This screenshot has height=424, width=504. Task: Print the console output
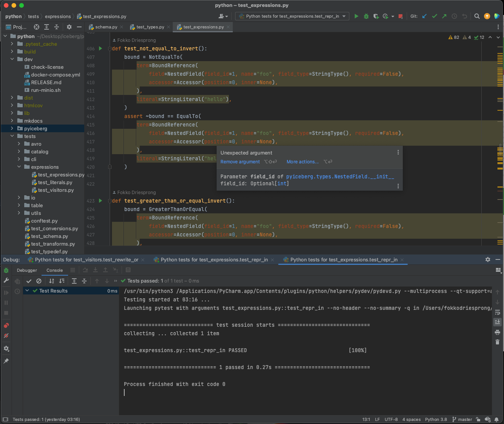pos(497,332)
